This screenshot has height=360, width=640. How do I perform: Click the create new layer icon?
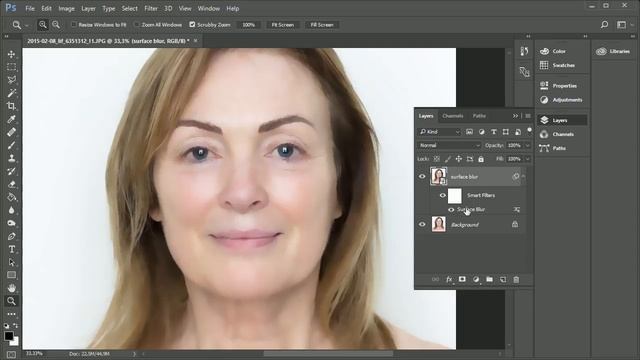click(x=503, y=280)
